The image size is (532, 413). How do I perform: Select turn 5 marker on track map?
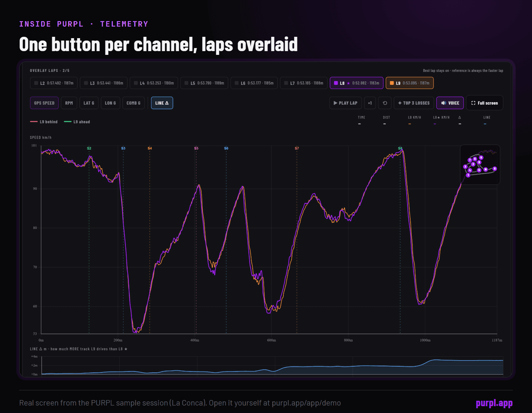479,170
